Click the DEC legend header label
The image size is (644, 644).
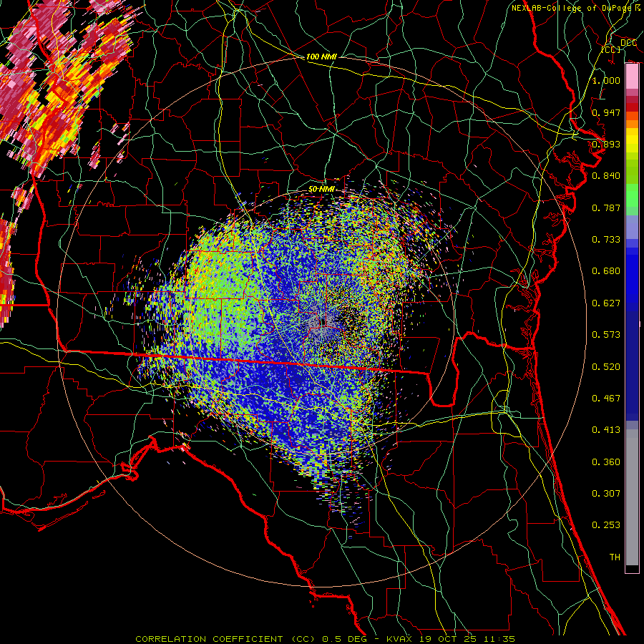628,43
